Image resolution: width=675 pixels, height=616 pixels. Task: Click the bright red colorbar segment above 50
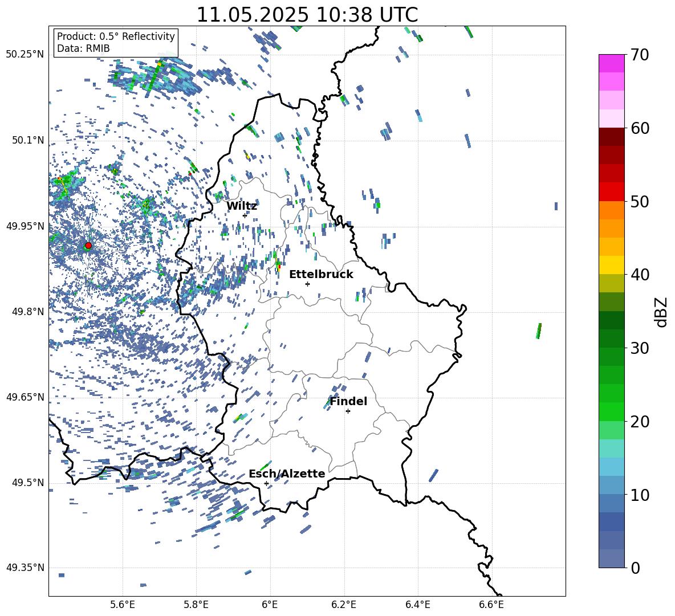611,192
